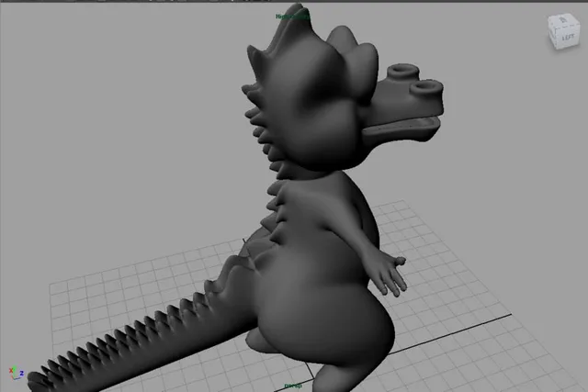The width and height of the screenshot is (588, 392).
Task: Click the LEFT face of the ViewCube
Action: pos(568,37)
